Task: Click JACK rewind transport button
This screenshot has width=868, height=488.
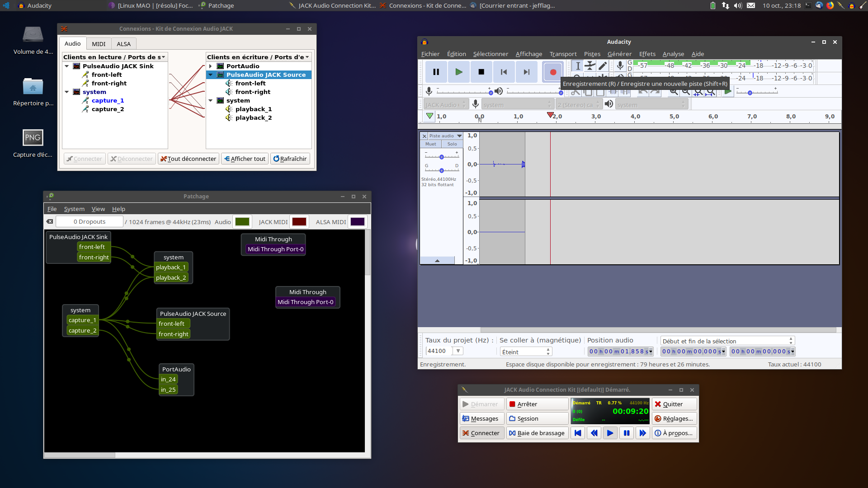Action: pos(594,433)
